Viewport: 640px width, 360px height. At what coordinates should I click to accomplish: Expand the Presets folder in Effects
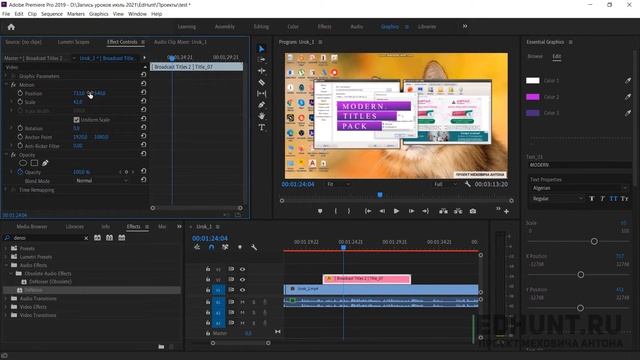click(6, 248)
